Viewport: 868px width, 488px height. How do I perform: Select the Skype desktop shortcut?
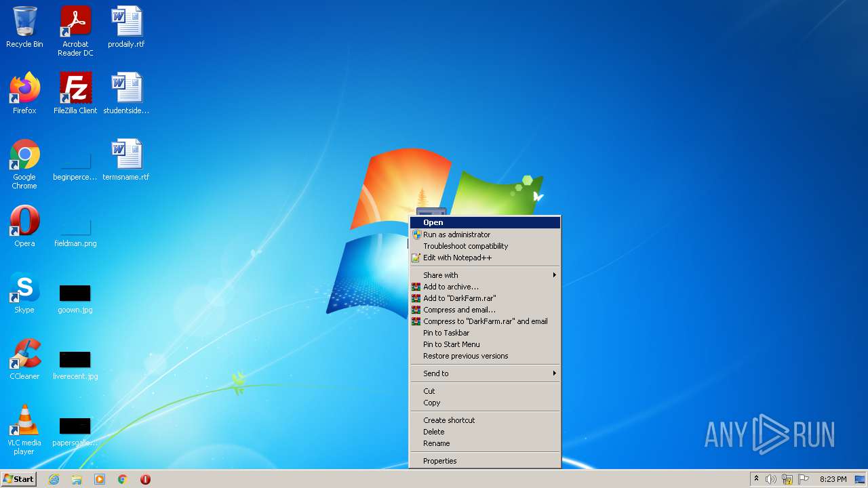pyautogui.click(x=24, y=293)
